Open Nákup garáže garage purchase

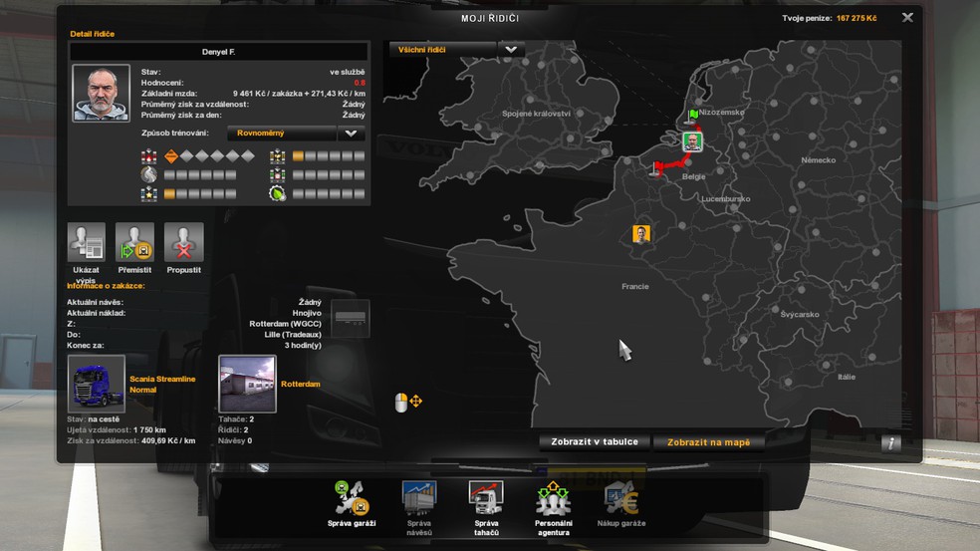(621, 504)
